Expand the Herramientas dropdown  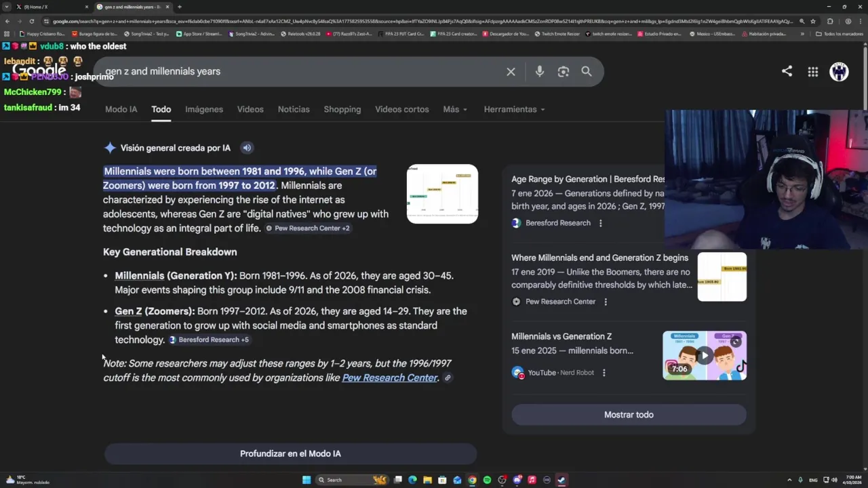(x=514, y=109)
